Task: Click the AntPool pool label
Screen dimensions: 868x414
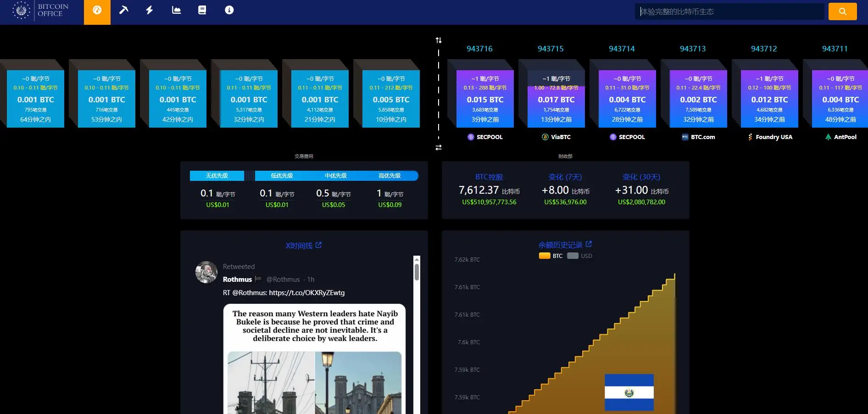Action: point(845,137)
